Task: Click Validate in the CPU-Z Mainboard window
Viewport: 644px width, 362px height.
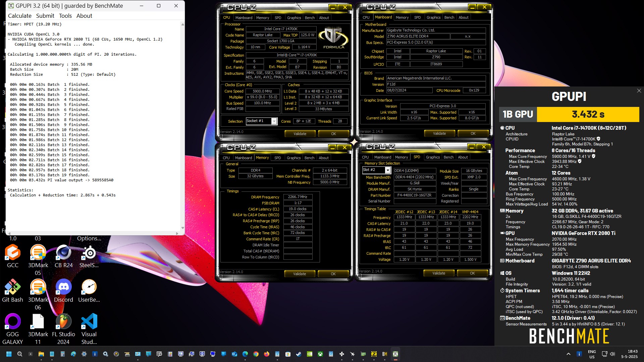Action: click(x=439, y=133)
